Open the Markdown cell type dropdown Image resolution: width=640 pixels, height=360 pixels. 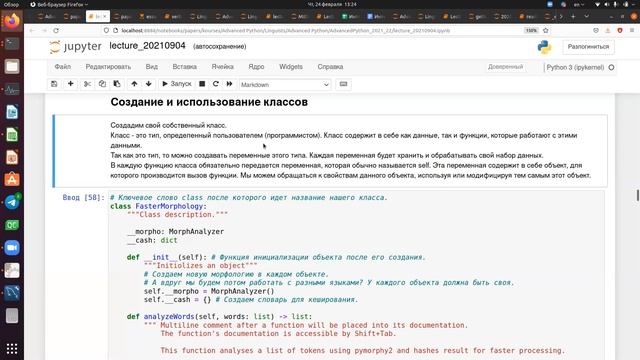pos(284,84)
